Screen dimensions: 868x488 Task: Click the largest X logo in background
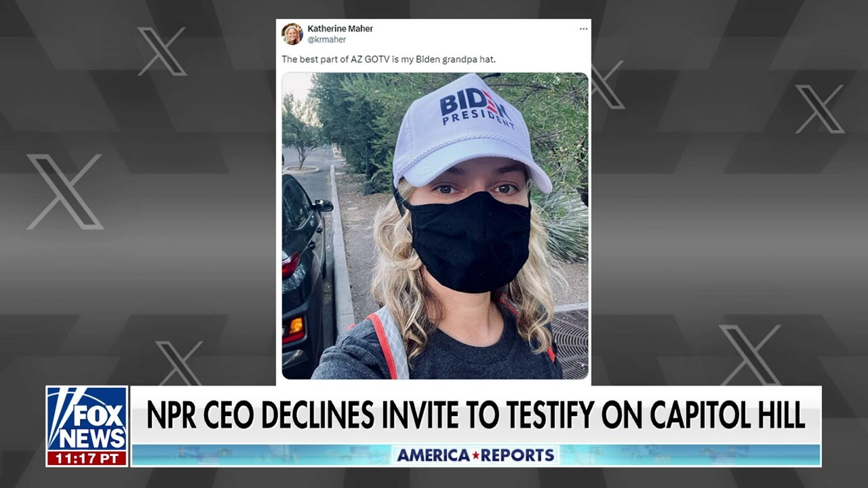click(65, 192)
